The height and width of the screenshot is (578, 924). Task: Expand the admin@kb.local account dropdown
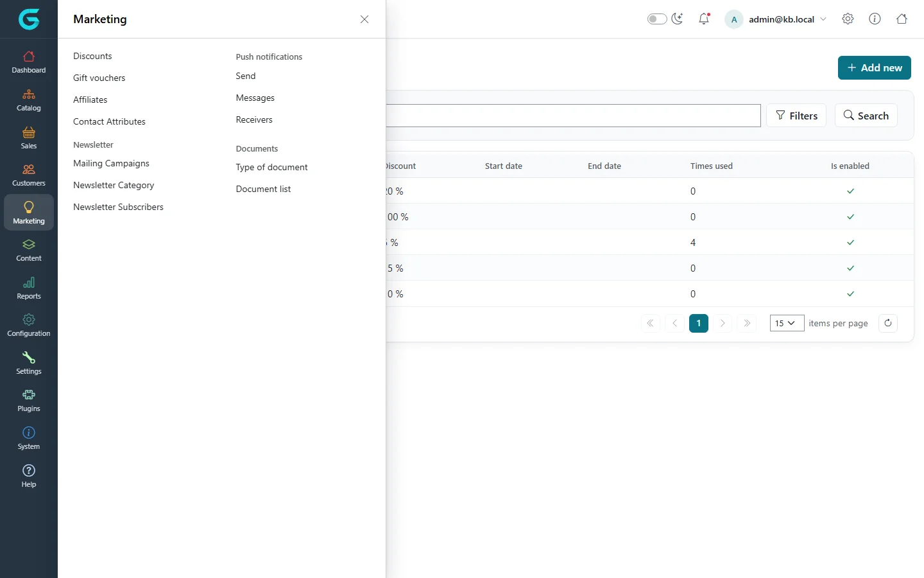point(776,19)
